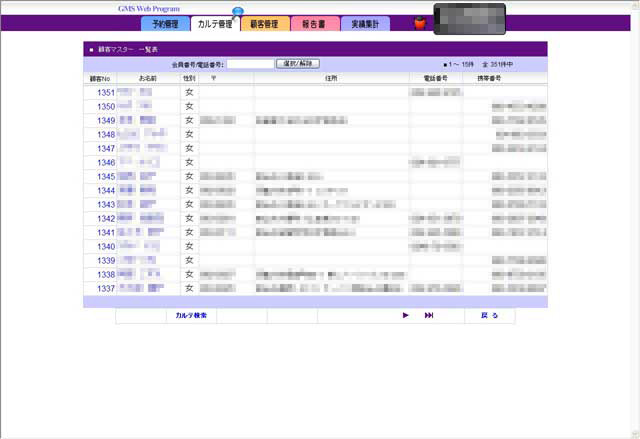Select customer number 1337
This screenshot has height=439, width=640.
click(x=106, y=289)
